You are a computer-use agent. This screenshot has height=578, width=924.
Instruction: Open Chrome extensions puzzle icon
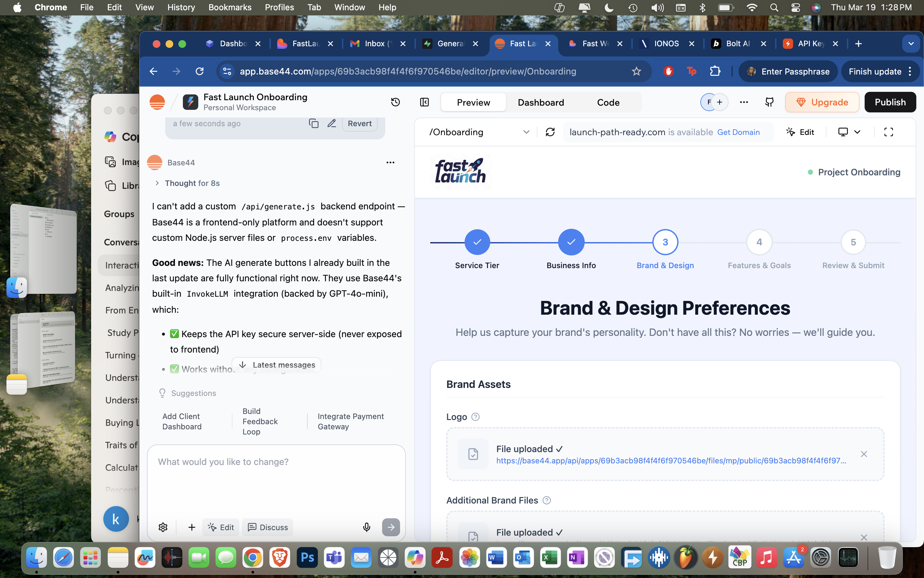click(715, 71)
